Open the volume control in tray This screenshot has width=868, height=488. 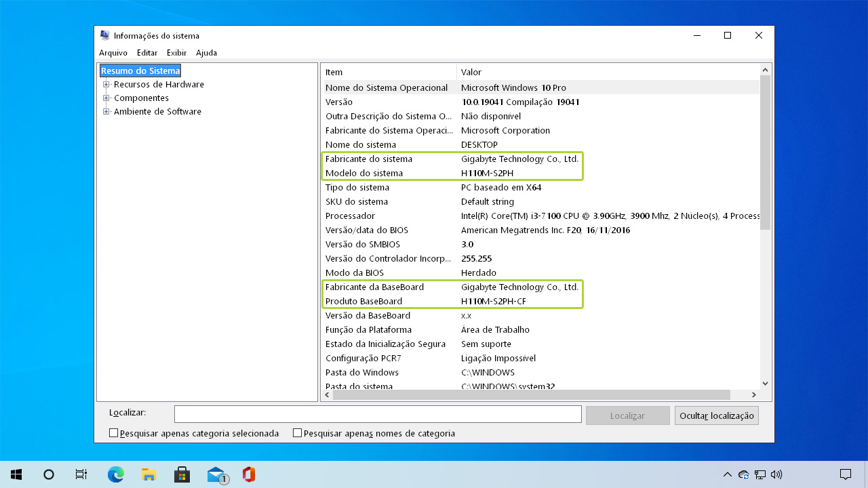click(776, 474)
